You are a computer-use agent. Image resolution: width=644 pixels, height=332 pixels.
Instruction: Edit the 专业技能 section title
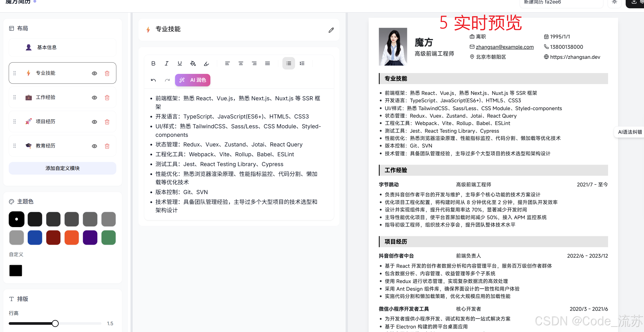(x=331, y=30)
